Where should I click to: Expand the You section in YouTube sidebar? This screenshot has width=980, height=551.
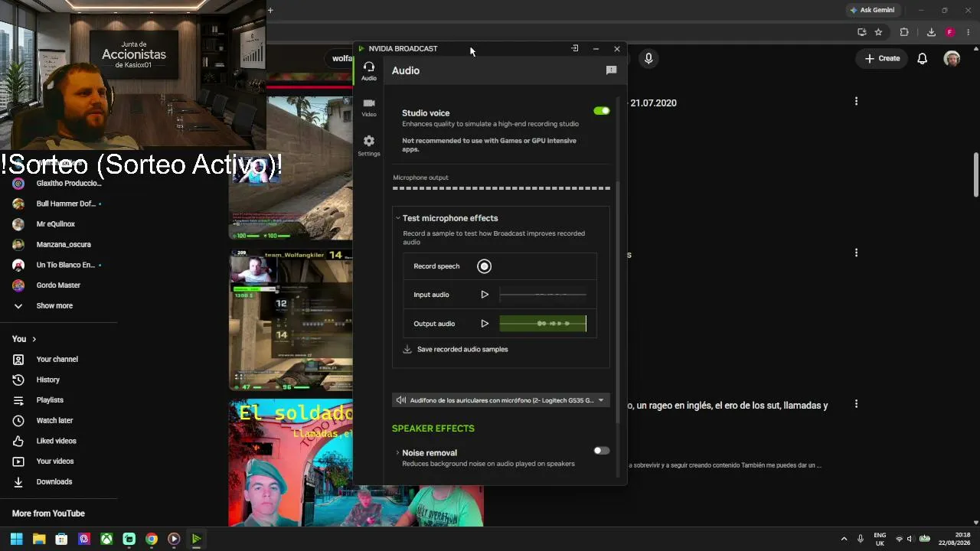24,339
